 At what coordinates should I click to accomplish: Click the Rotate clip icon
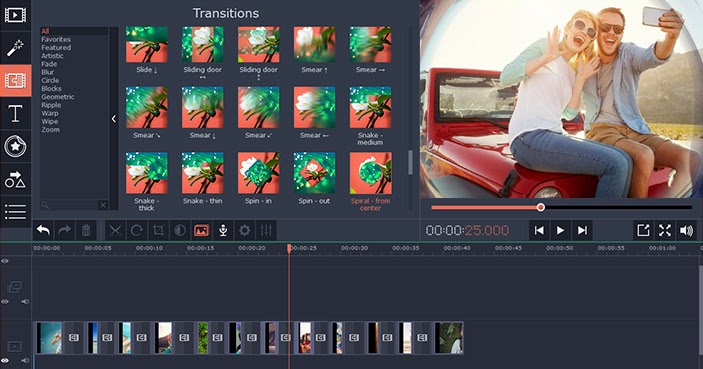click(x=137, y=230)
